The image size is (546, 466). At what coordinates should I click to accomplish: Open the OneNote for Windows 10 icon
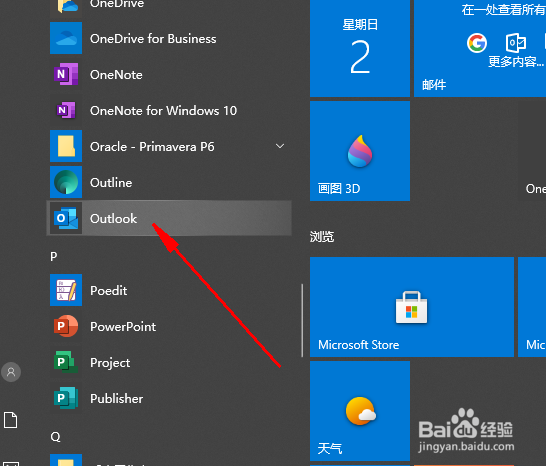(x=66, y=110)
